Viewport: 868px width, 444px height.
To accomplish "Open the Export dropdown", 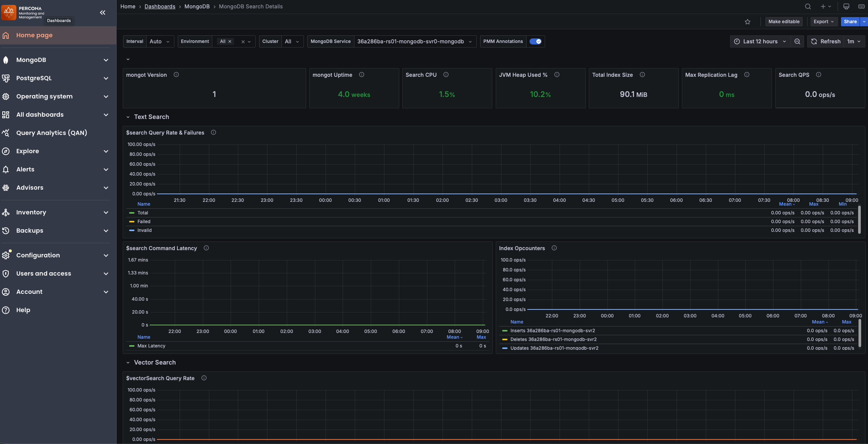I will pos(824,22).
